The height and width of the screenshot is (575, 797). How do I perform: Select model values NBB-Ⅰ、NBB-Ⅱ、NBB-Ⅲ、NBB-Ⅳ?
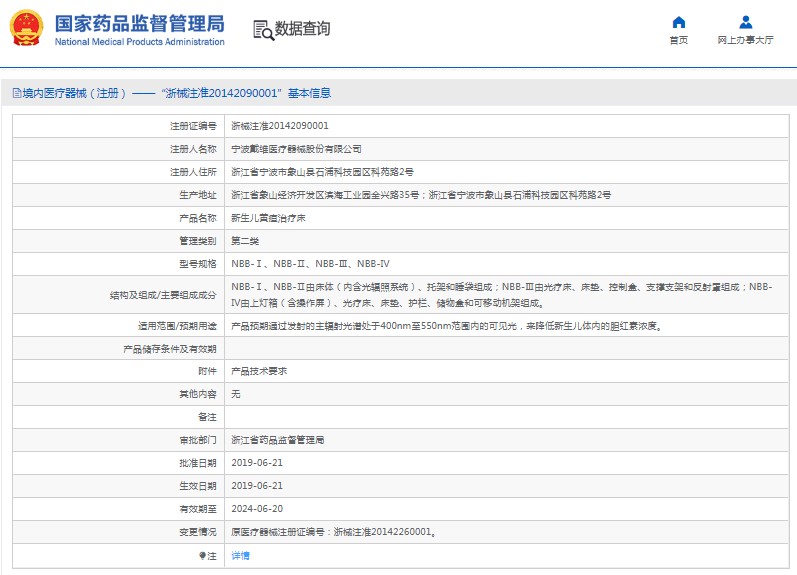pyautogui.click(x=311, y=264)
